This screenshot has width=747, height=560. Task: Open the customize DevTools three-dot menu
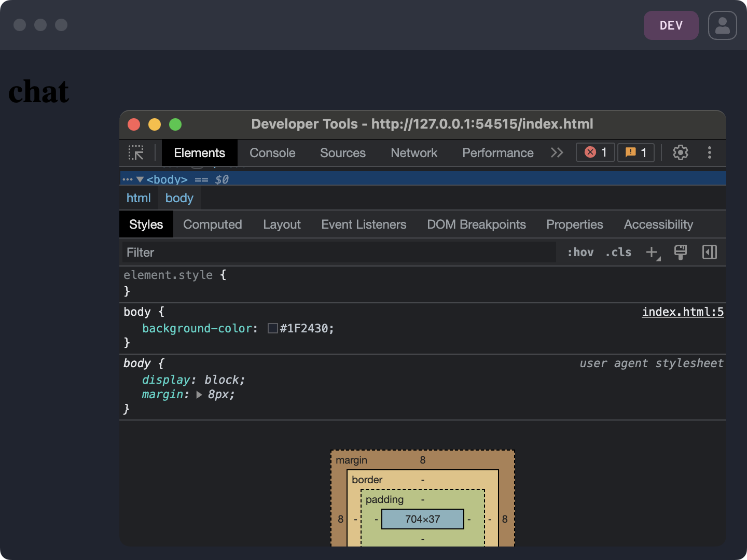[709, 152]
